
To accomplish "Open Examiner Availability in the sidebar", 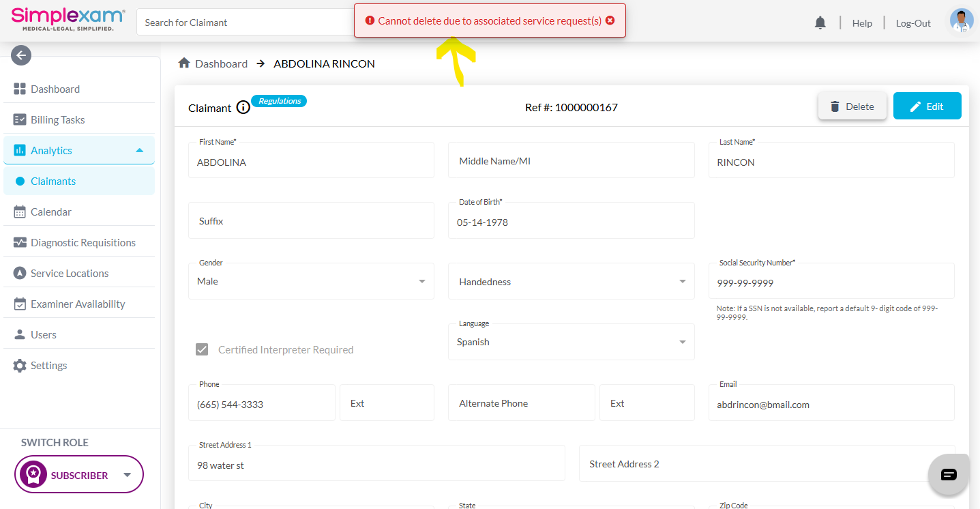I will [x=79, y=304].
